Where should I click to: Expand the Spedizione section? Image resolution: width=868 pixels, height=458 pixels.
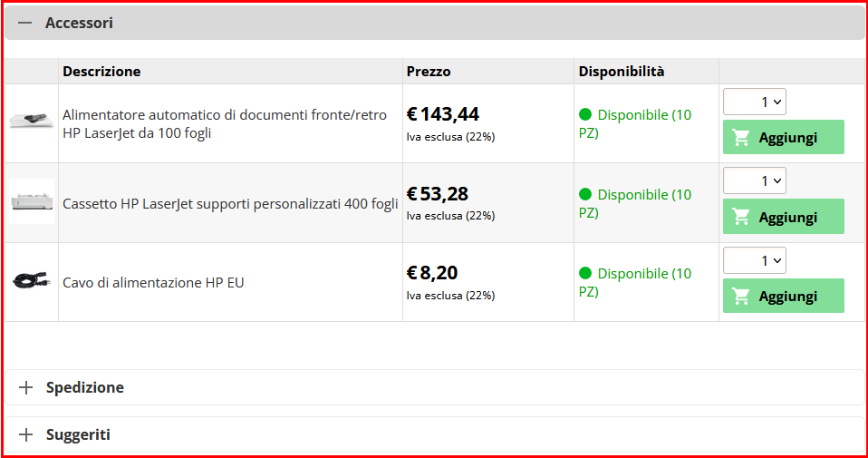[x=434, y=387]
